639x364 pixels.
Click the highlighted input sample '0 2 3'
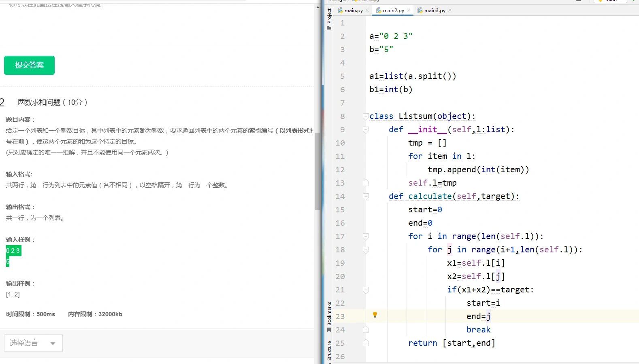[13, 251]
